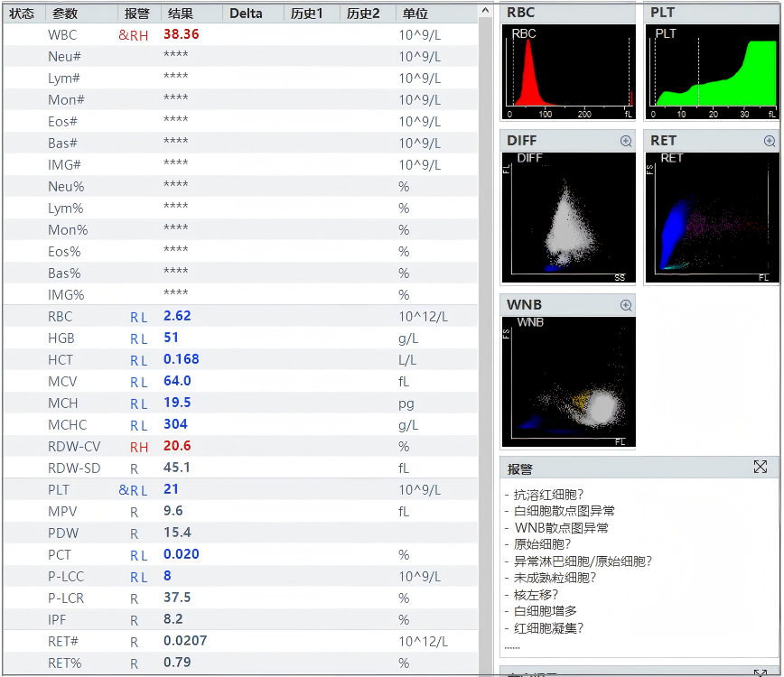The height and width of the screenshot is (677, 784).
Task: Select the PDW result 15.4
Action: tap(177, 533)
